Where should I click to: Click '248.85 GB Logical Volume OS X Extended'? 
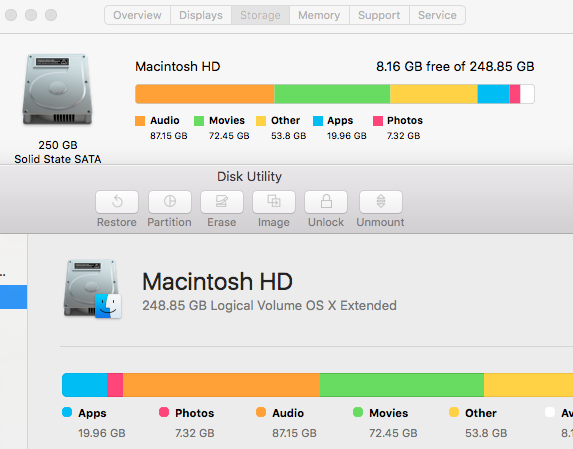point(269,305)
